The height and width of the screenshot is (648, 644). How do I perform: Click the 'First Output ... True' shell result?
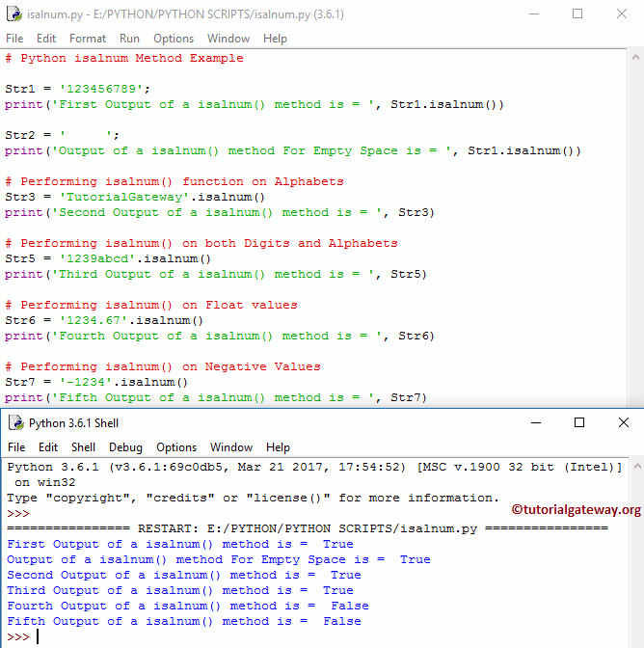[180, 544]
